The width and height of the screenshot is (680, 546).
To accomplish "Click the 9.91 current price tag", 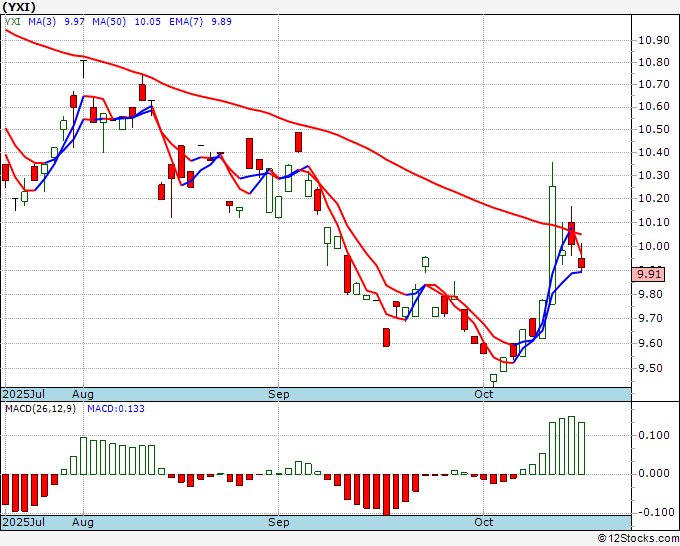I will (648, 274).
